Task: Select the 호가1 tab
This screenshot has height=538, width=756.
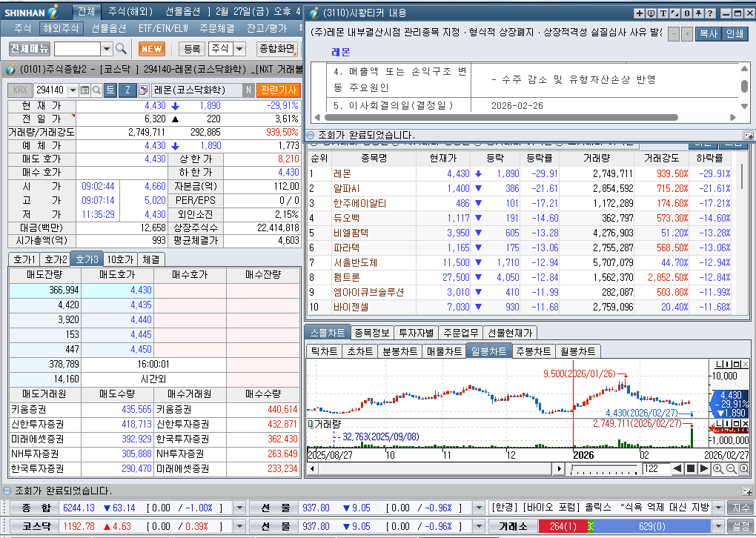Action: 24,259
